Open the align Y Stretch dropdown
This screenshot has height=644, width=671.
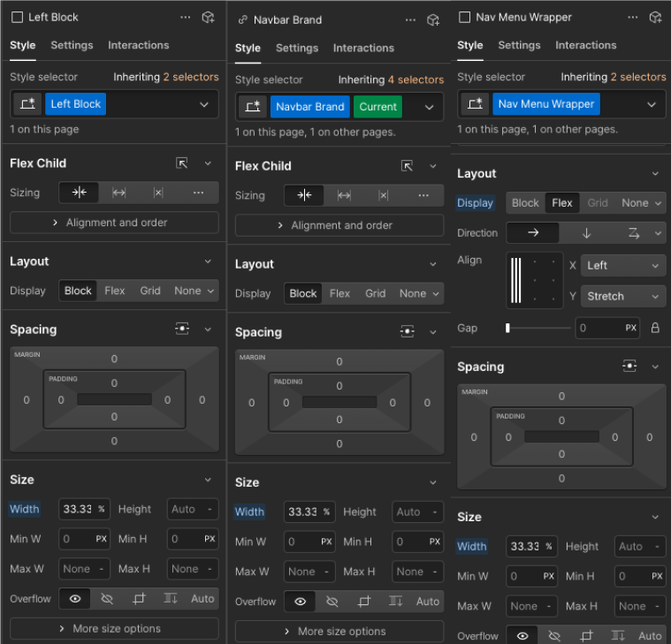pos(622,296)
